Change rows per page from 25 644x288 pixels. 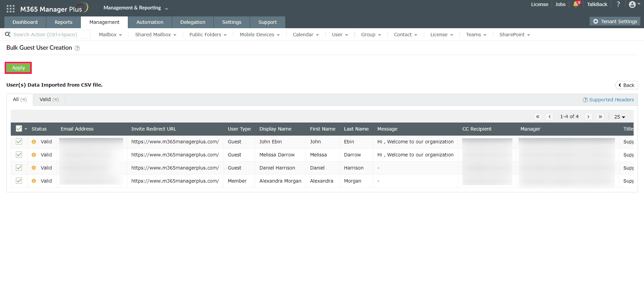(620, 117)
